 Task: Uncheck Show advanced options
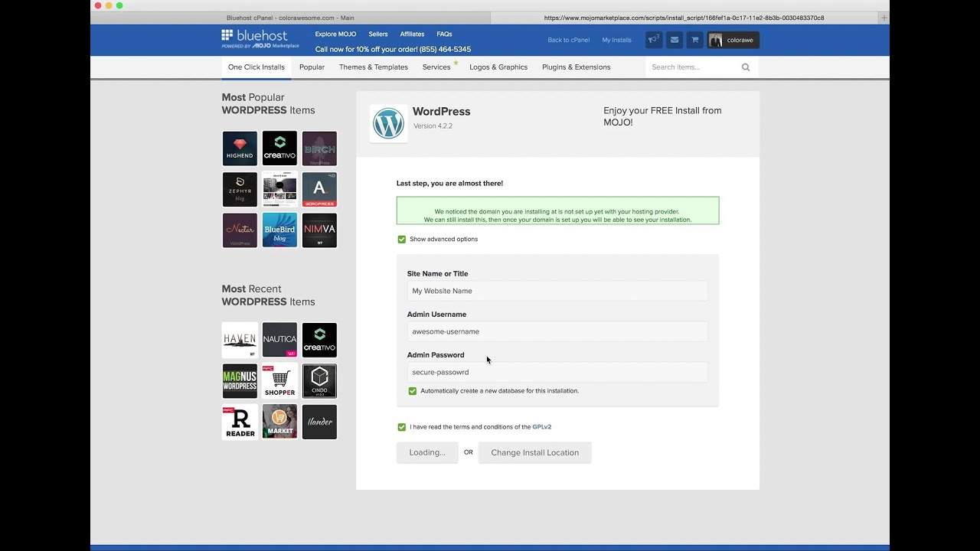click(x=402, y=240)
